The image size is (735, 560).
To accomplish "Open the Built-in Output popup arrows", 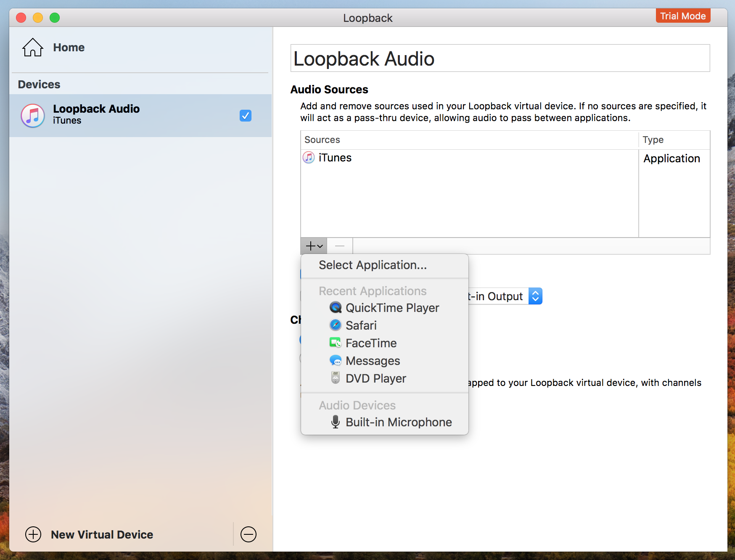I will click(535, 296).
